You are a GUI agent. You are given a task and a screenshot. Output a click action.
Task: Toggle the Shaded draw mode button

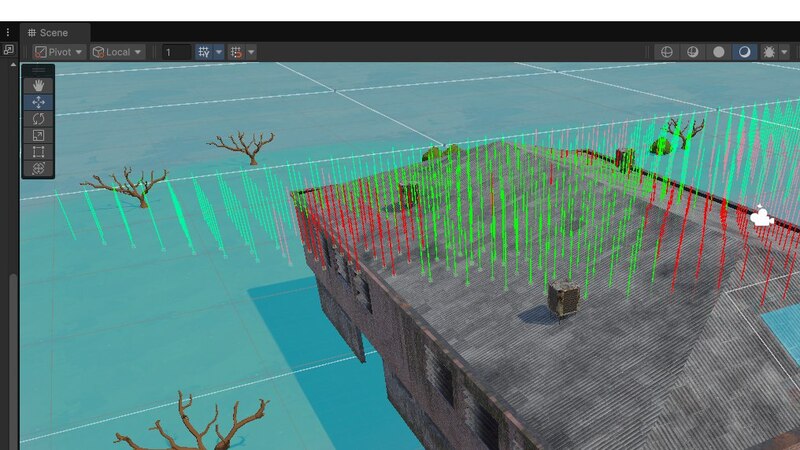point(718,52)
